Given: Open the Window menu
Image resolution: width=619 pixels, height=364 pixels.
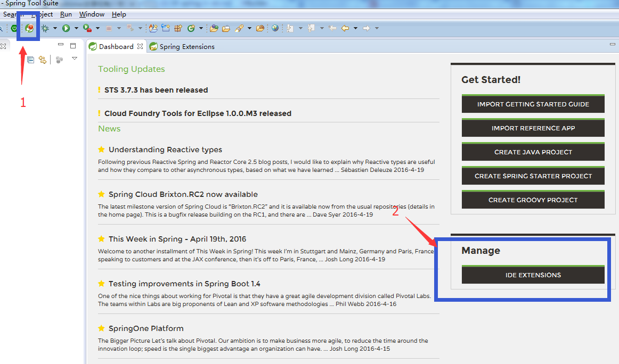Looking at the screenshot, I should pos(92,14).
